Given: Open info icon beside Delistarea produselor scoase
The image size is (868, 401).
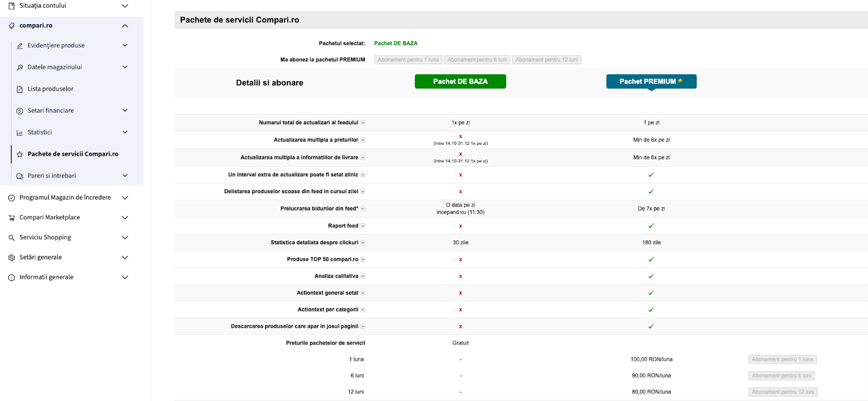Looking at the screenshot, I should (363, 192).
